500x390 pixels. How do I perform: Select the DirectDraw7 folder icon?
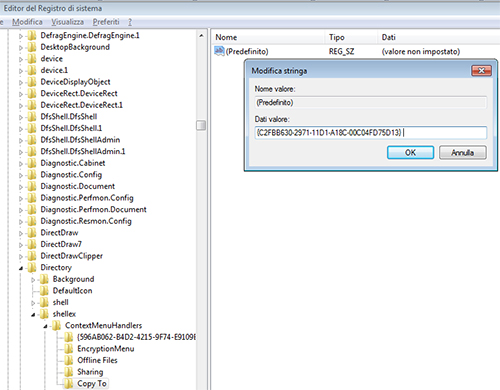[32, 244]
